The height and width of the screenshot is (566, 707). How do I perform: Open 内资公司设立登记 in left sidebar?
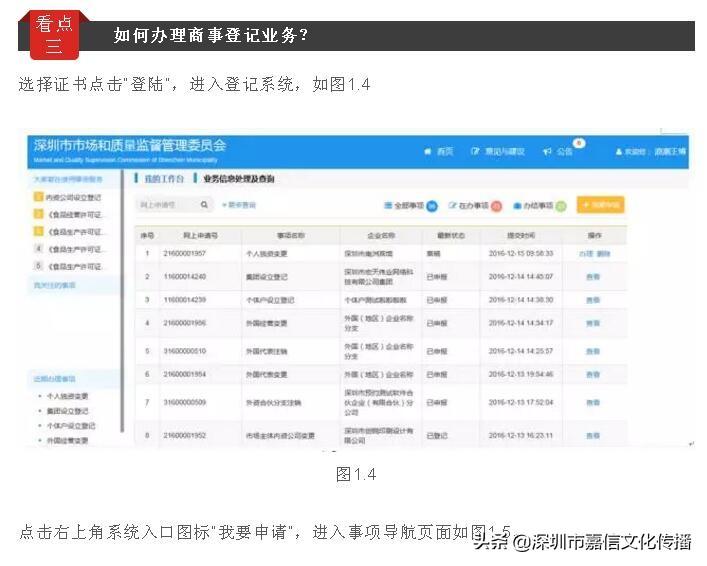point(76,198)
